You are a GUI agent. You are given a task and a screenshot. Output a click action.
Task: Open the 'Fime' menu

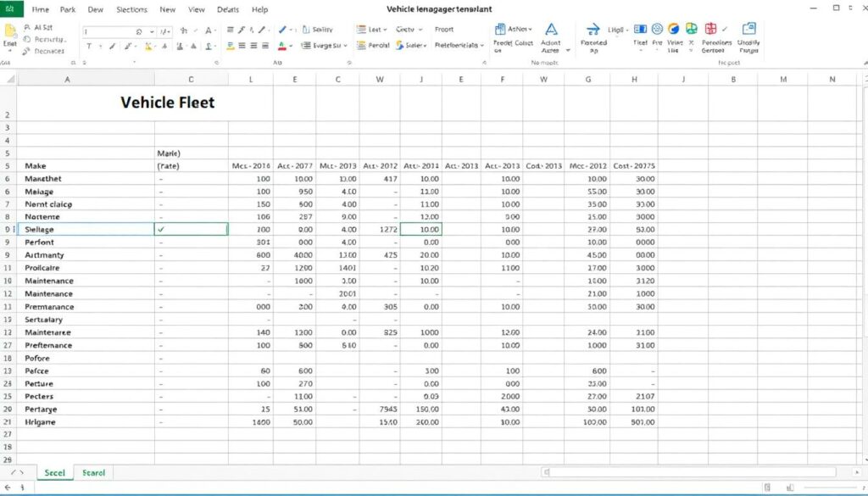(x=41, y=9)
